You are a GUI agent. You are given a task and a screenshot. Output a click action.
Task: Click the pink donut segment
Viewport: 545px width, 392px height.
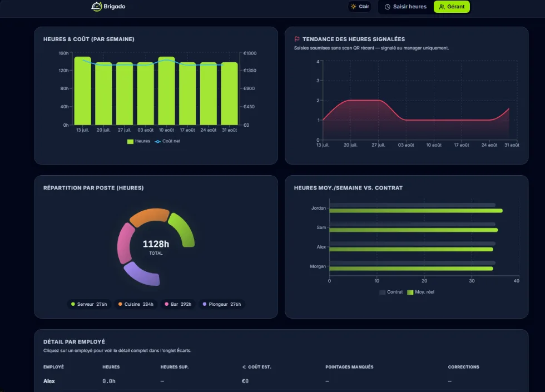pos(125,244)
